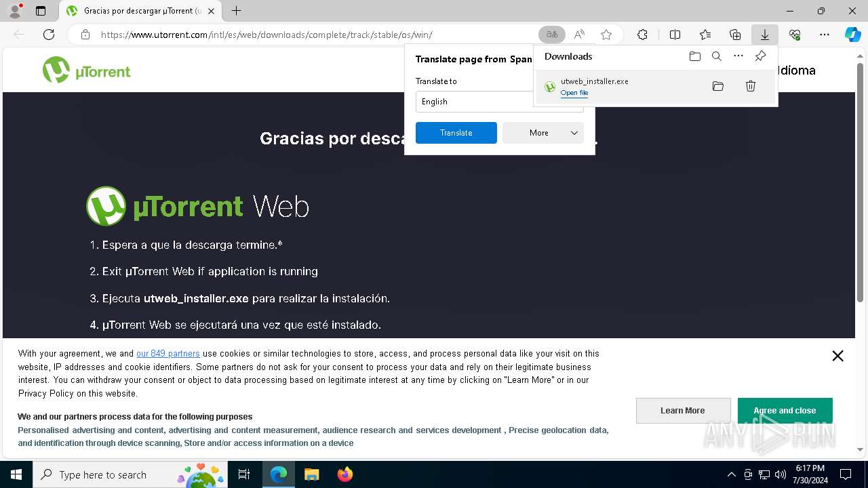868x488 pixels.
Task: Click Microsoft Edge taskbar icon
Action: click(279, 474)
